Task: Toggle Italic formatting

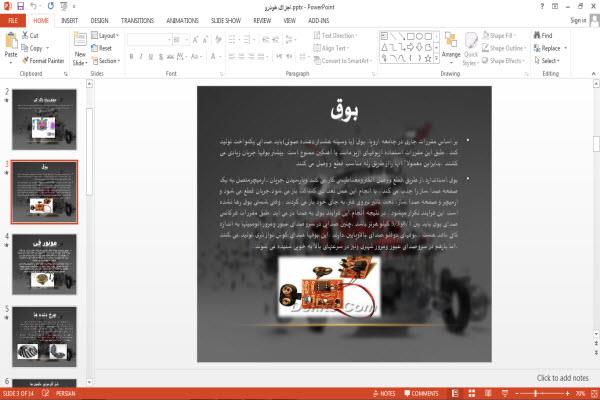Action: pos(141,57)
